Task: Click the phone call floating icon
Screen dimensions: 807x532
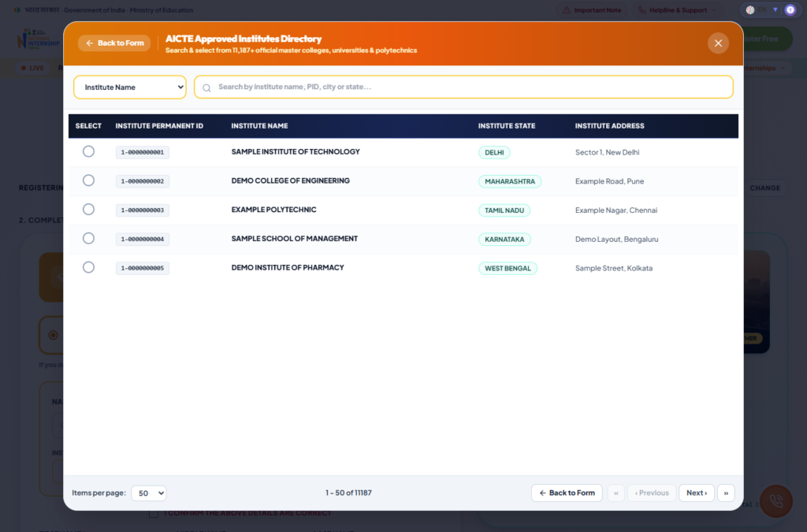Action: pos(776,501)
